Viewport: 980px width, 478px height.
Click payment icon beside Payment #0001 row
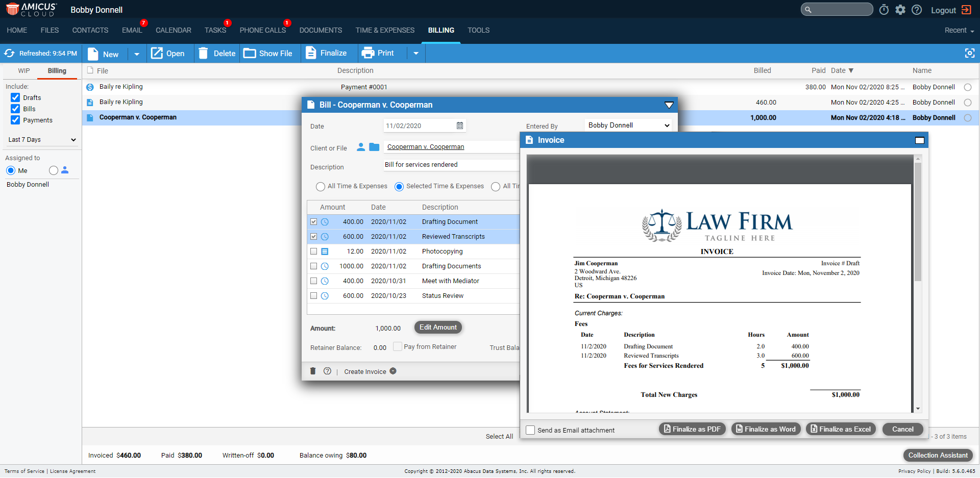point(90,87)
